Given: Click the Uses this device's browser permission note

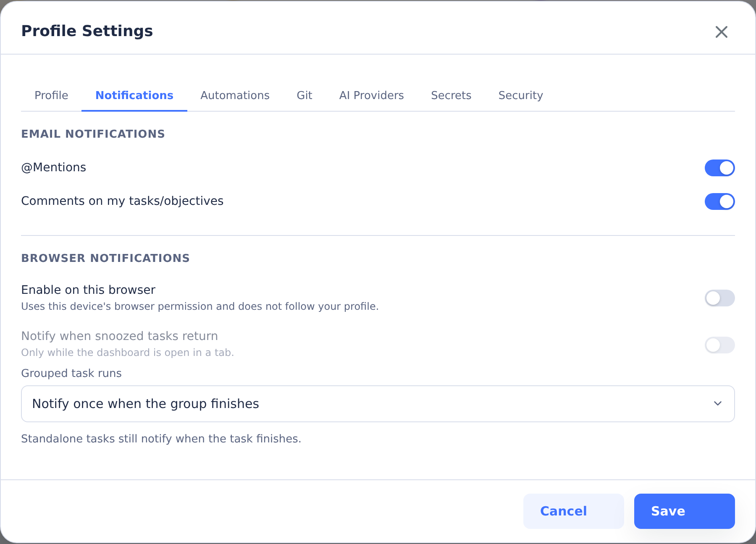Looking at the screenshot, I should tap(200, 306).
